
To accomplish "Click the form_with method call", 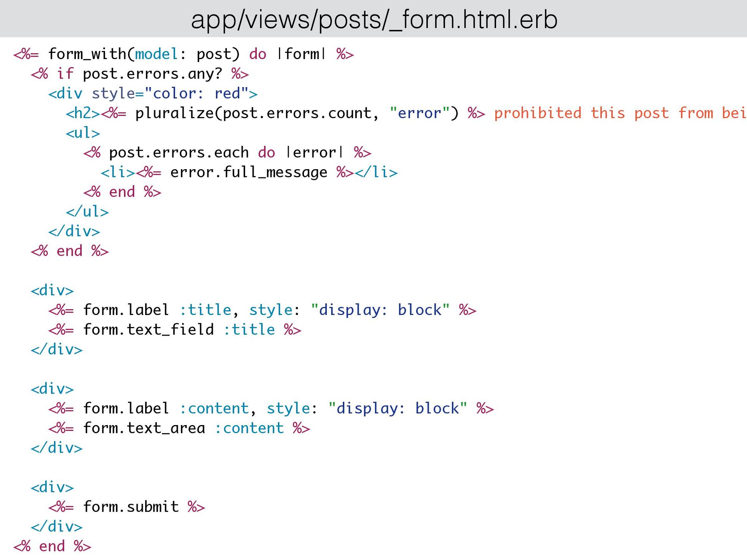I will [x=87, y=54].
